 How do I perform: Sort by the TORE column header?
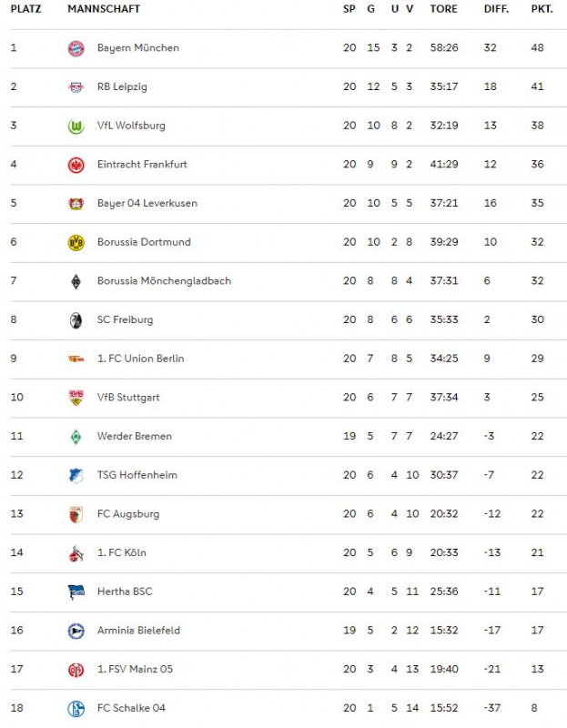[443, 9]
